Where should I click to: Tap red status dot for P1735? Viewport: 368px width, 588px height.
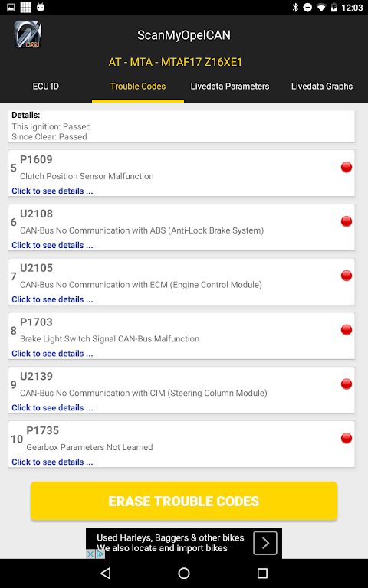(x=347, y=438)
